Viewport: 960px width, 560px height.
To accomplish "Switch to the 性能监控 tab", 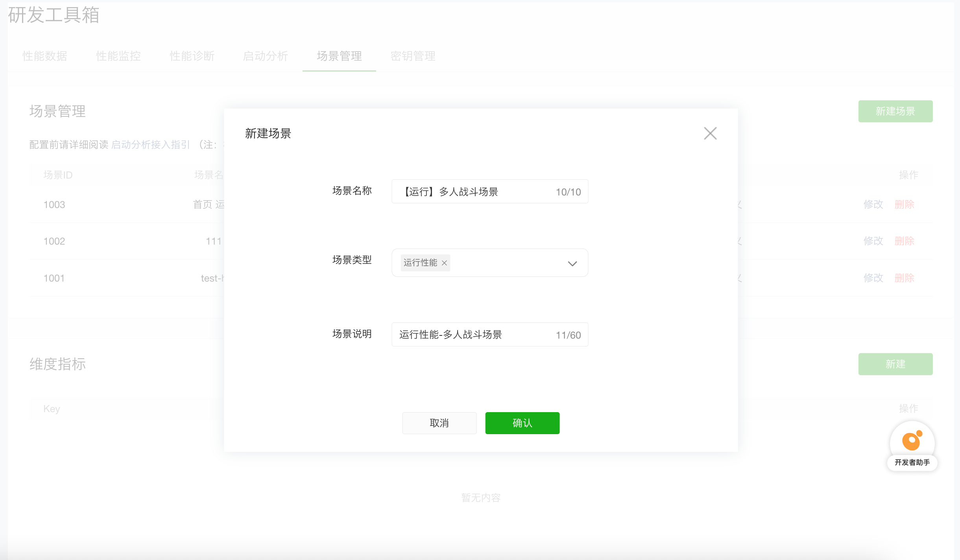I will (118, 56).
